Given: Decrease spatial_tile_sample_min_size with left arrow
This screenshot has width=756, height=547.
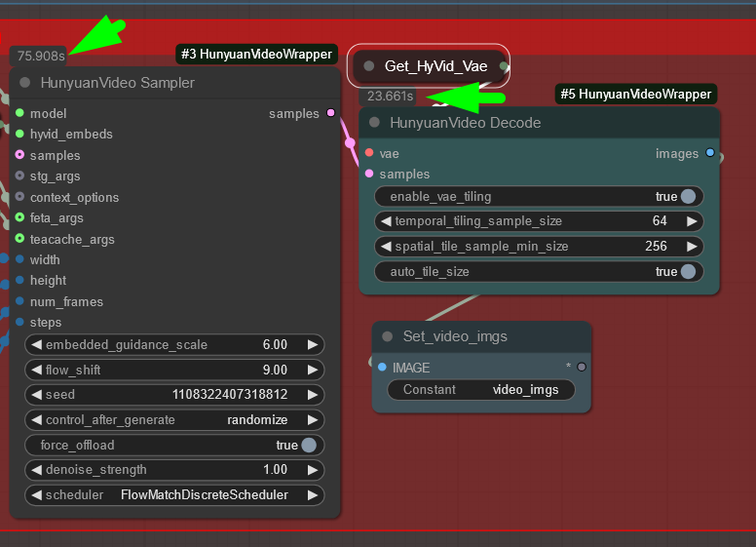Looking at the screenshot, I should pyautogui.click(x=386, y=247).
